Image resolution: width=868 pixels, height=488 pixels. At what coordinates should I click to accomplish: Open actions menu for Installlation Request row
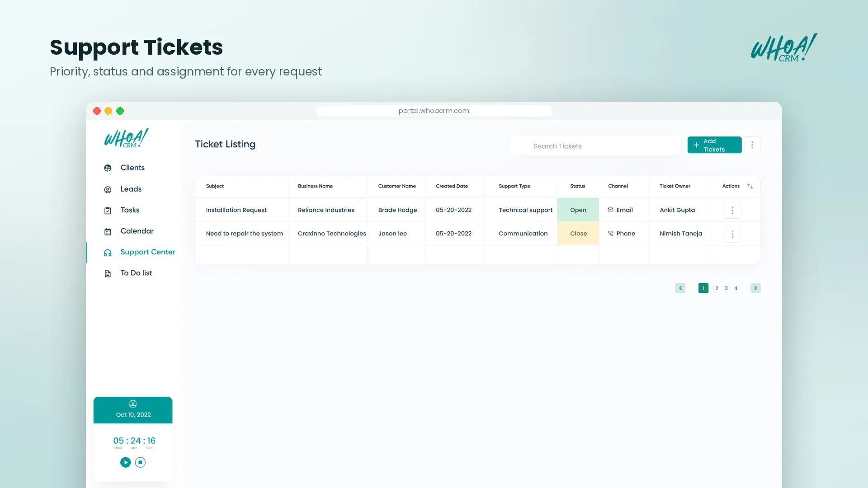pyautogui.click(x=732, y=210)
